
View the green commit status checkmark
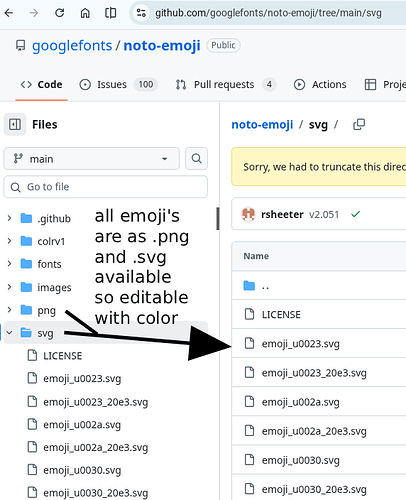[355, 214]
